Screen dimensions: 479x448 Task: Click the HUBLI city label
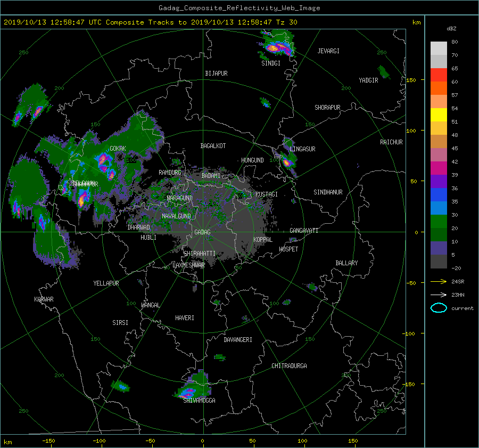(x=148, y=238)
